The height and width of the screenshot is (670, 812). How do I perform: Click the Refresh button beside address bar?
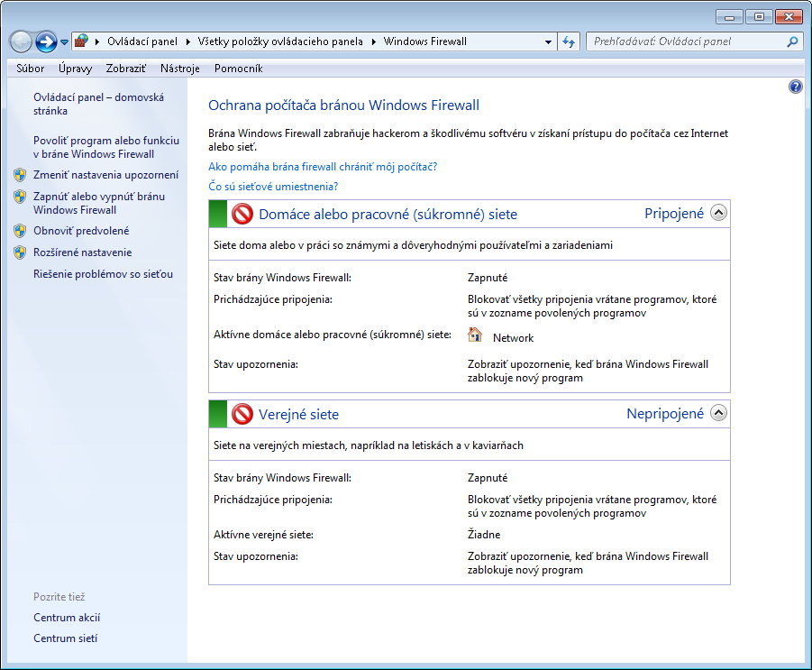click(x=569, y=42)
